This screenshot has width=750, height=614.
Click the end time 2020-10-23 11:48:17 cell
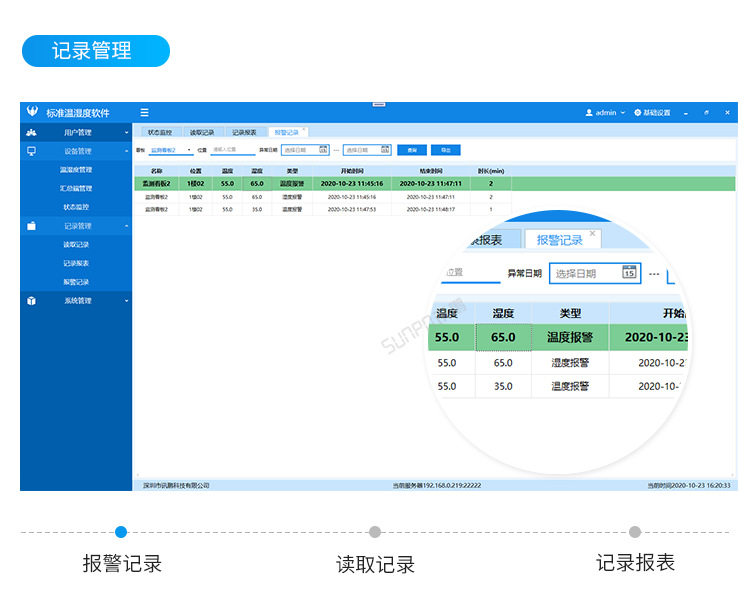pos(431,209)
